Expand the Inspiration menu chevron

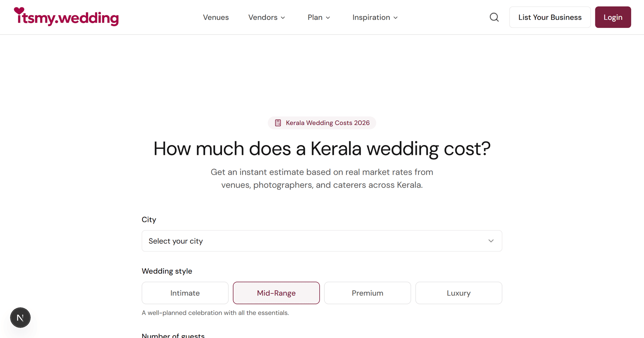pyautogui.click(x=396, y=17)
